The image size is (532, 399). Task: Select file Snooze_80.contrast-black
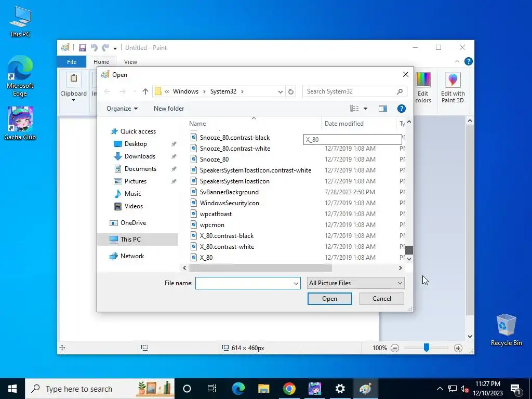click(234, 138)
